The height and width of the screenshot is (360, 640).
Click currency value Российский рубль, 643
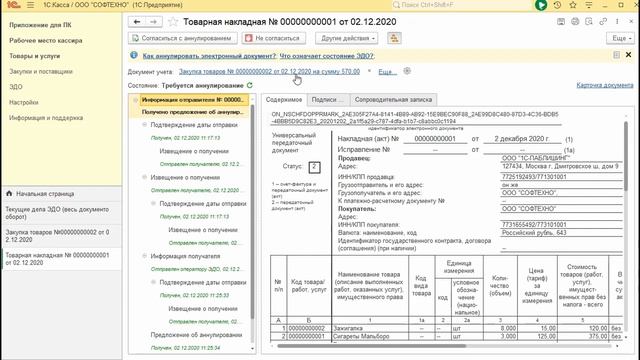[x=534, y=233]
